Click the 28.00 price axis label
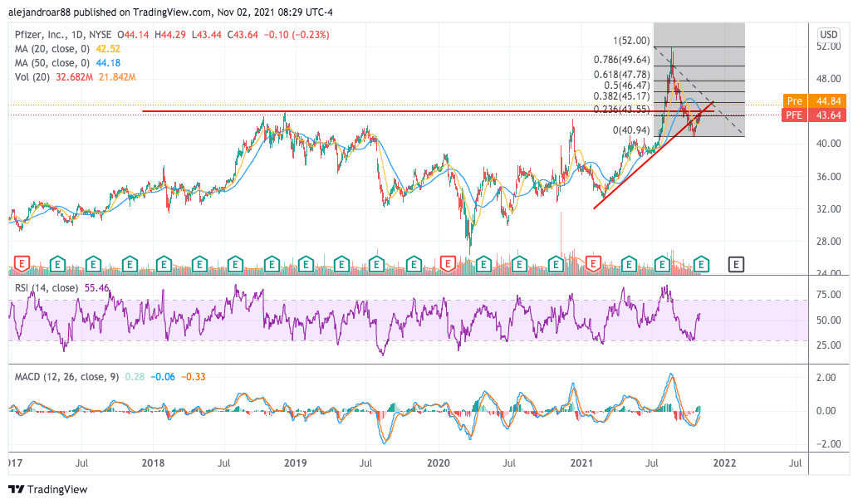Viewport: 858px width, 504px height. (828, 242)
